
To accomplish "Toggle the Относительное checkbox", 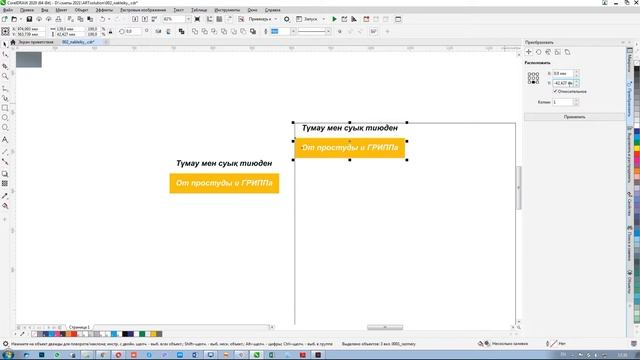I will (x=556, y=91).
